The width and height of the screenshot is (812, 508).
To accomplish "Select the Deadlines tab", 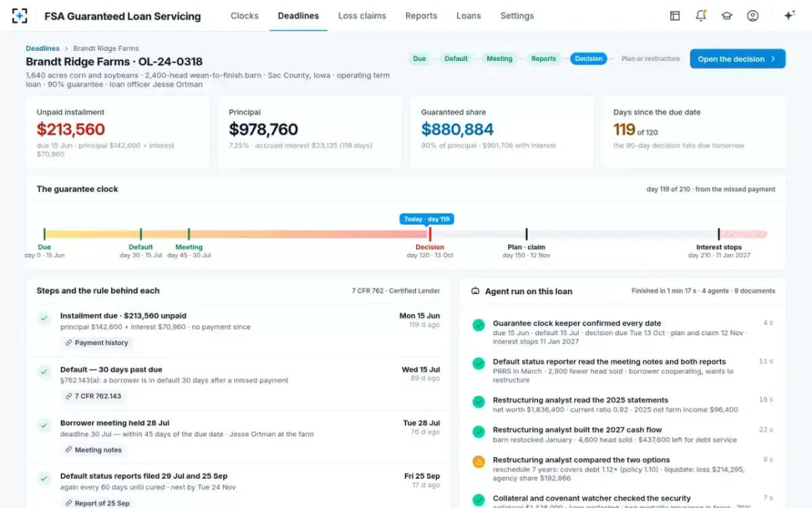I will pyautogui.click(x=298, y=16).
